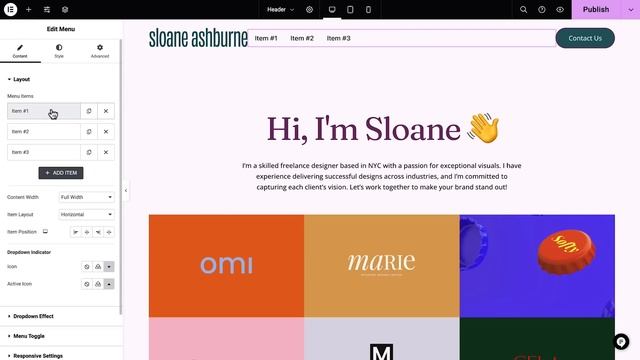Open icon library for Dropdown Indicator Icon
640x360 pixels.
pos(109,267)
